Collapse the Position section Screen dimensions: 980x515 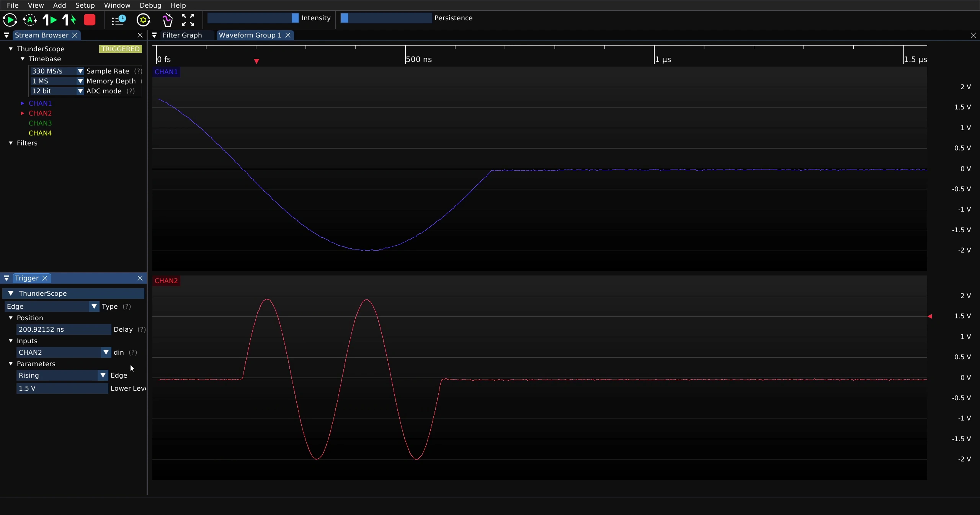tap(11, 318)
